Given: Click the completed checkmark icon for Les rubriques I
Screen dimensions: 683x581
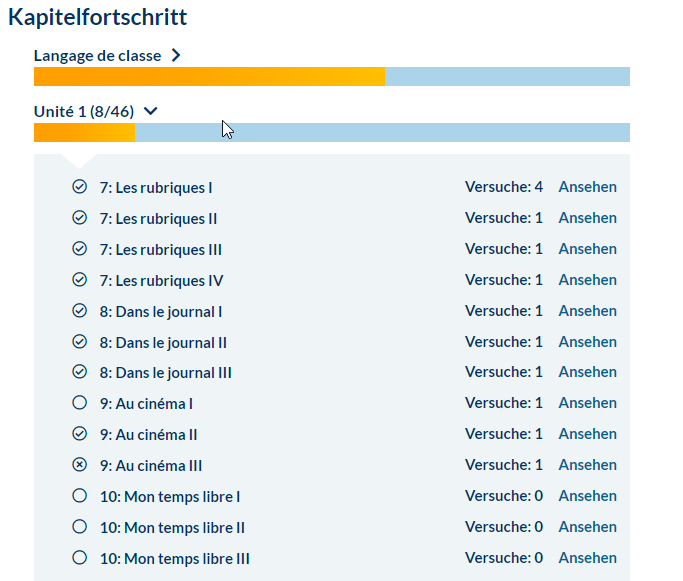Looking at the screenshot, I should tap(80, 187).
